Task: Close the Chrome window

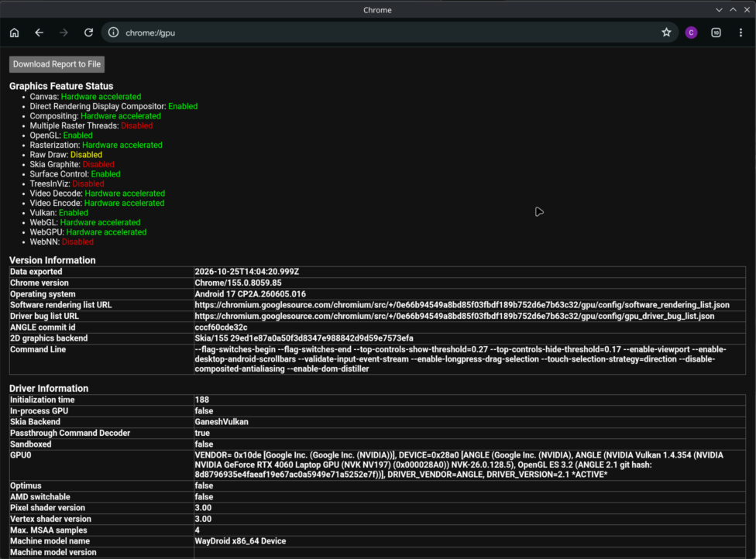Action: (747, 9)
